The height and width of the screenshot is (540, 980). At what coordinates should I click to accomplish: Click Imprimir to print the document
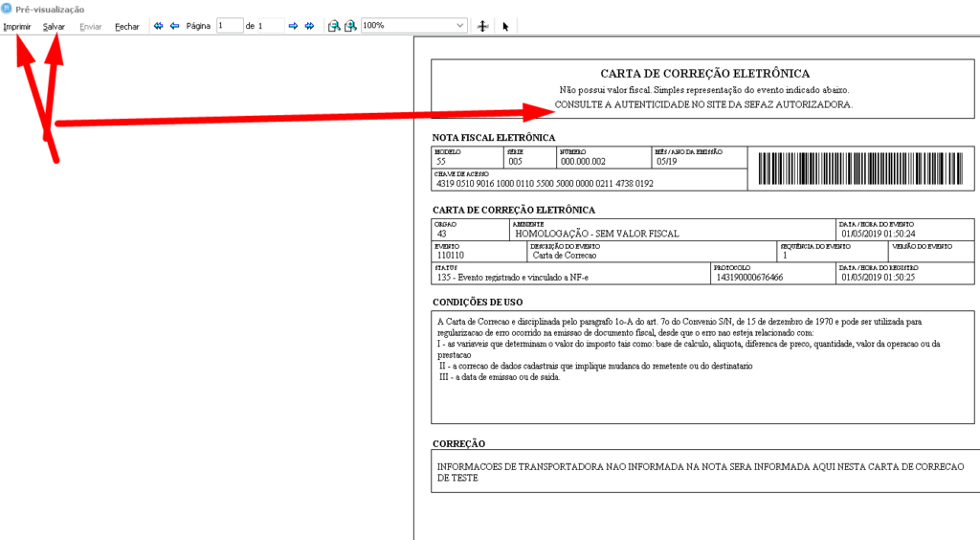17,26
